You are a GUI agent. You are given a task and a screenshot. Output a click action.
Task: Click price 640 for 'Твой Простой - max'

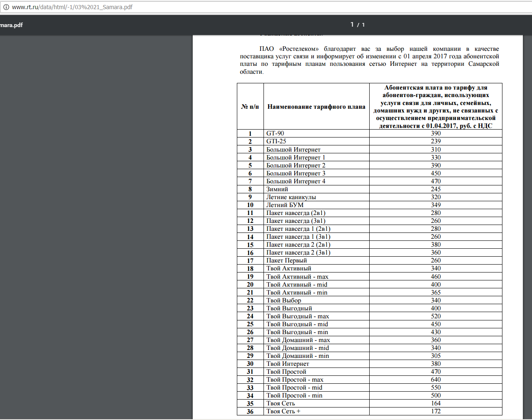pos(435,380)
